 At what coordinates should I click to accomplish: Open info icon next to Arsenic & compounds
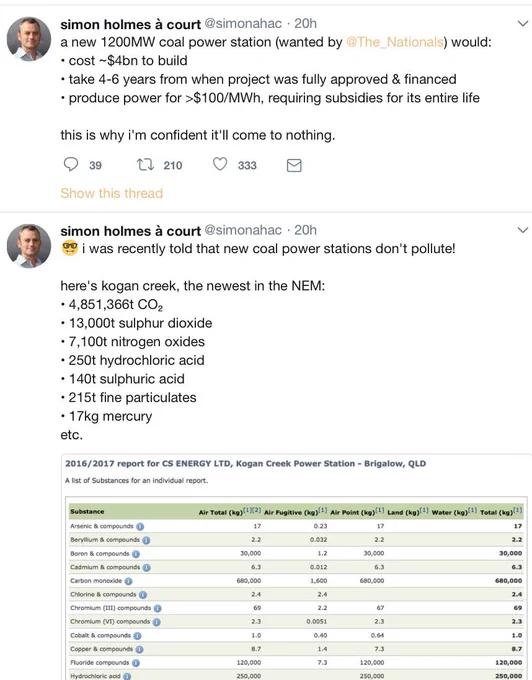tap(140, 526)
